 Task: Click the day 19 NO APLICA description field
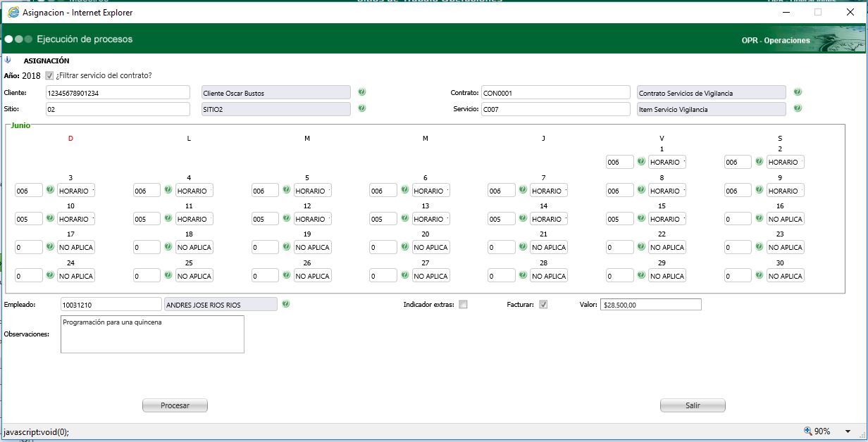click(x=312, y=248)
